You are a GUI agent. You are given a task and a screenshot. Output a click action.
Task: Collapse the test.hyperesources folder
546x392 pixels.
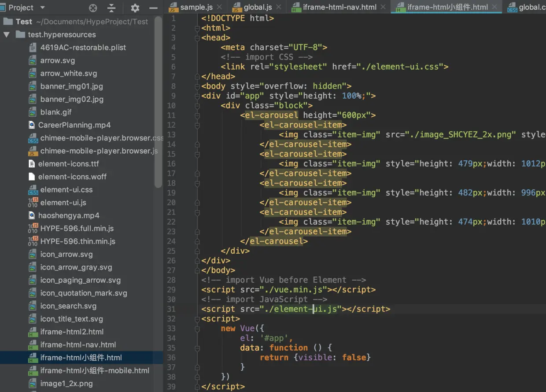point(7,34)
